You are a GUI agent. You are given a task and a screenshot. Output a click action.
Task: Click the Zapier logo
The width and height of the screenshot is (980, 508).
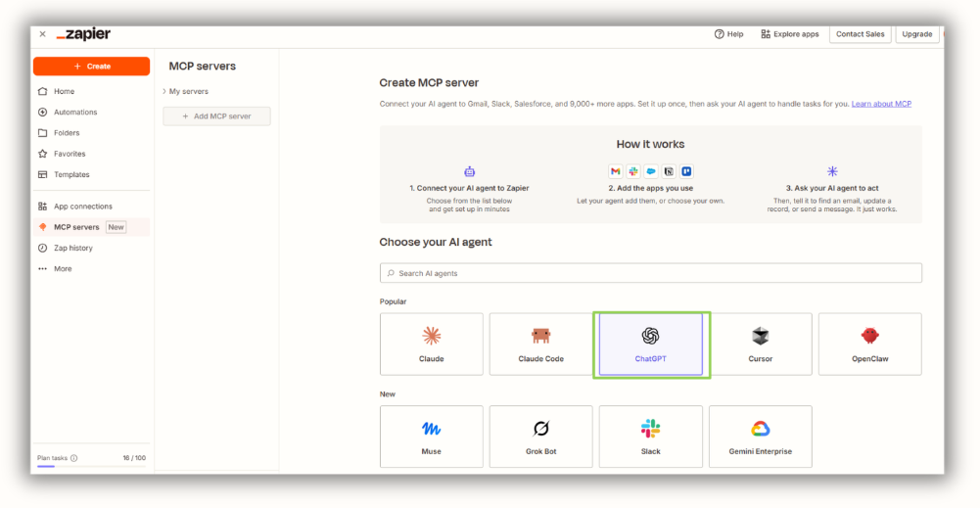click(x=84, y=34)
